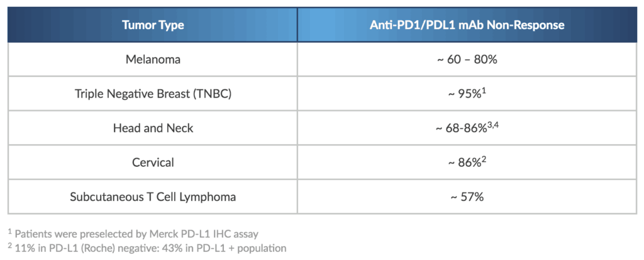Viewport: 644px width, 260px height.
Task: Select the Cervical tumor type cell
Action: tap(153, 162)
